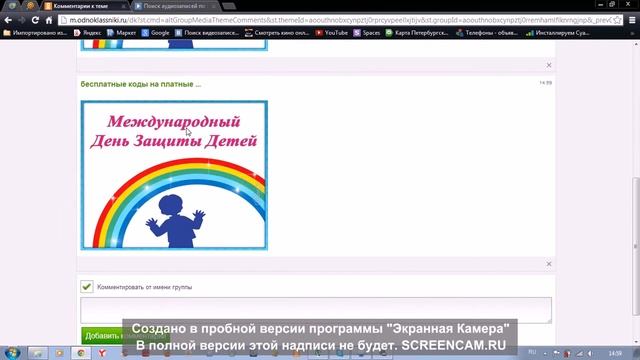Open the Google bookmark
The image size is (640, 360).
156,33
